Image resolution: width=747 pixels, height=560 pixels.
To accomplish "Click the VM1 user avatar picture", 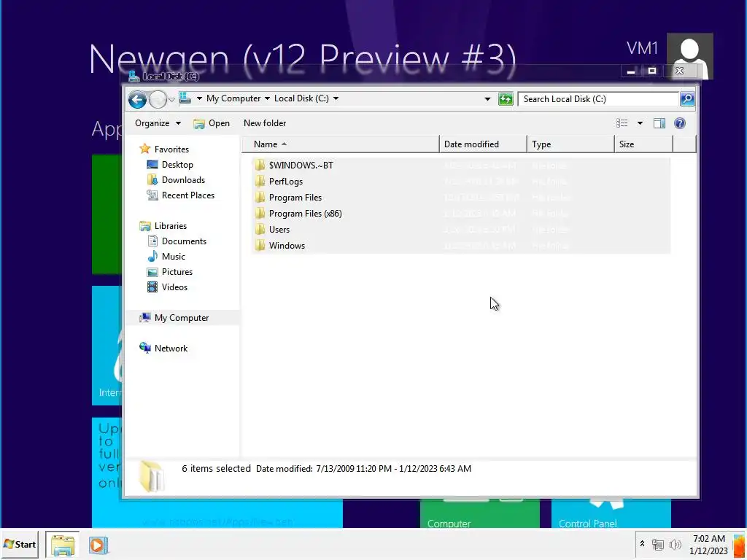I will pyautogui.click(x=689, y=56).
